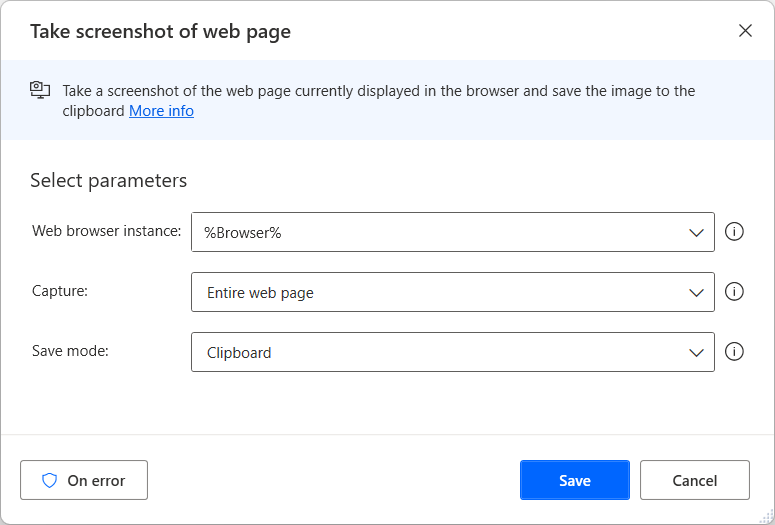775x525 pixels.
Task: Click the Cancel button
Action: pyautogui.click(x=694, y=480)
